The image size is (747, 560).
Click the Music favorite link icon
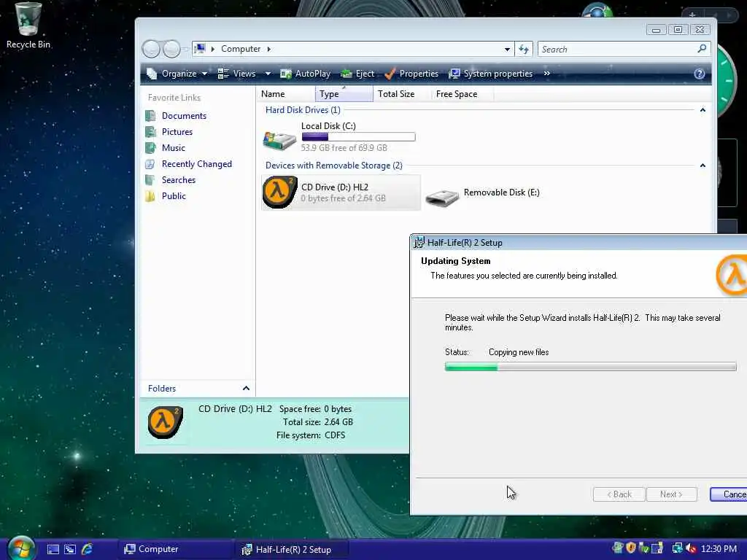click(x=150, y=147)
